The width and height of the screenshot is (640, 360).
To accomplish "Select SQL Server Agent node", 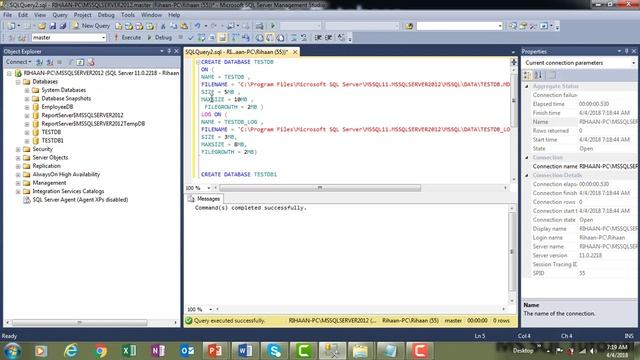I will pos(80,200).
